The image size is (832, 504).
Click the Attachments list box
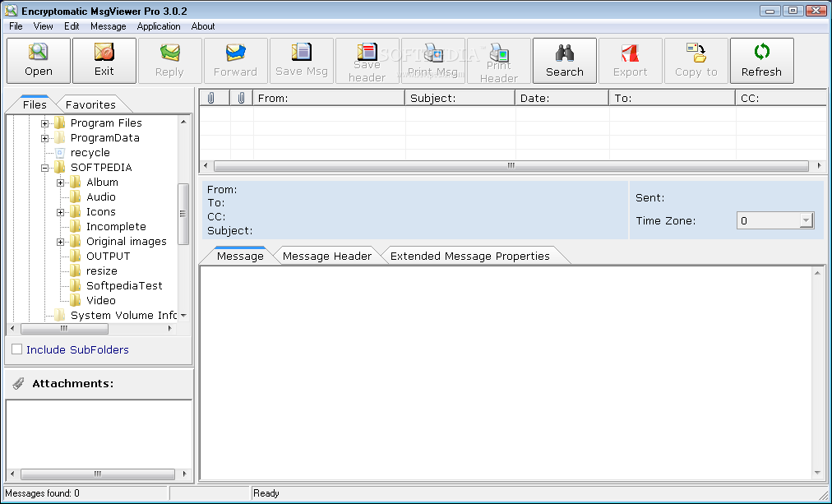pos(99,434)
